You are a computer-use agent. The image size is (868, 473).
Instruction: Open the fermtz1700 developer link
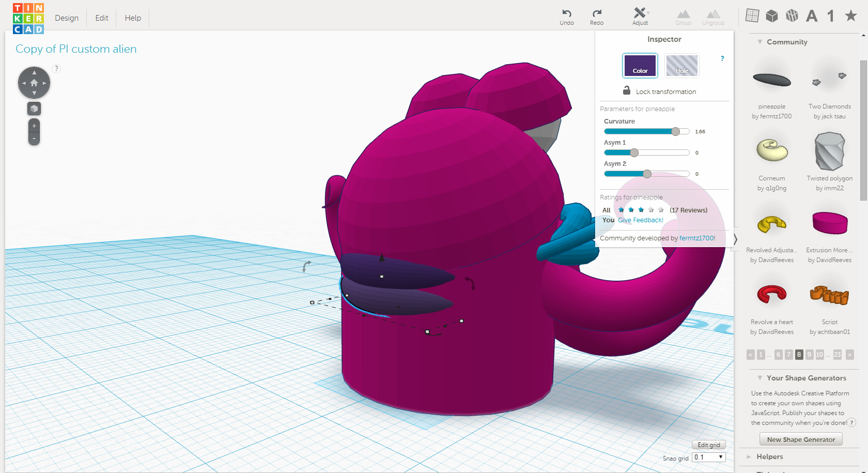[698, 238]
